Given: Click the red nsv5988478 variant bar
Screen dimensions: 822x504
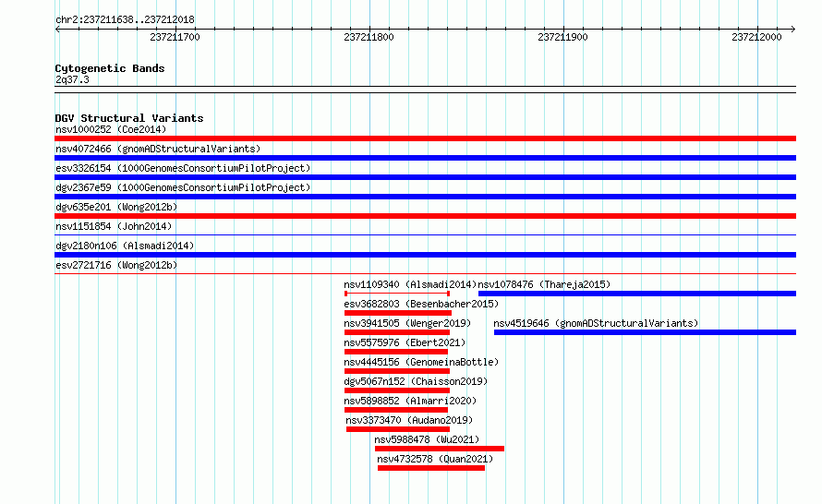Looking at the screenshot, I should pos(440,449).
